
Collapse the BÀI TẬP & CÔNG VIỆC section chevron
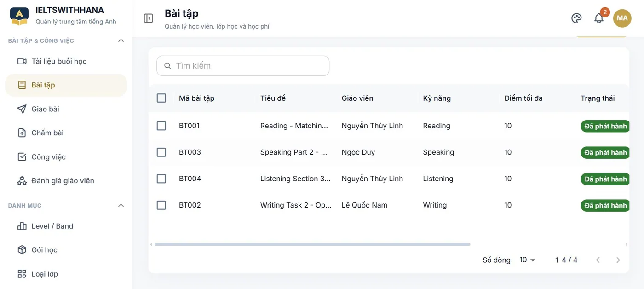pyautogui.click(x=121, y=40)
